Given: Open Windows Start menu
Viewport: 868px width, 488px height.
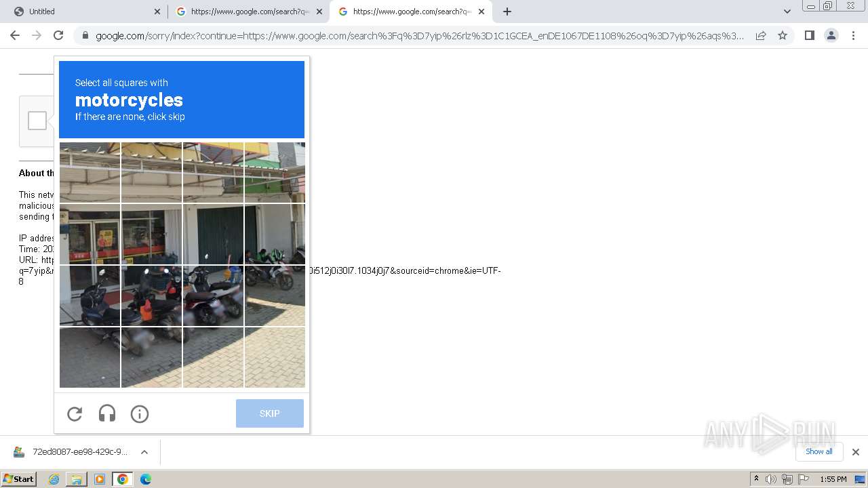Looking at the screenshot, I should coord(18,479).
